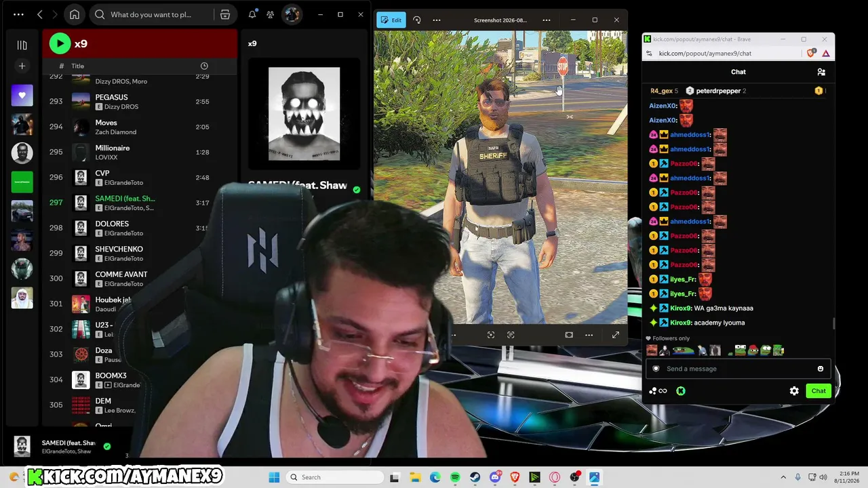Click the Spotify search field
Screen dimensions: 868x488
pyautogui.click(x=153, y=14)
